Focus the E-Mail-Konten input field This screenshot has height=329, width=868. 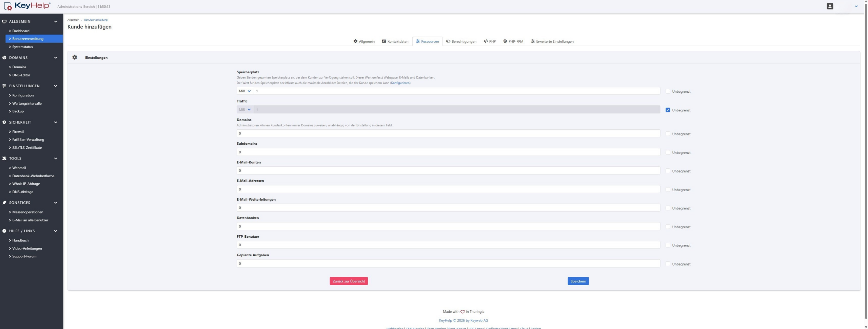point(448,170)
